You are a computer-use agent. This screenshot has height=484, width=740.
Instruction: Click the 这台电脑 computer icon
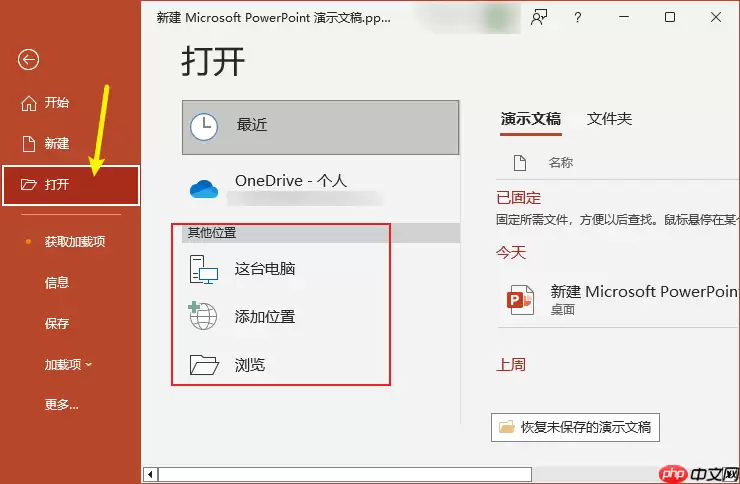point(203,269)
